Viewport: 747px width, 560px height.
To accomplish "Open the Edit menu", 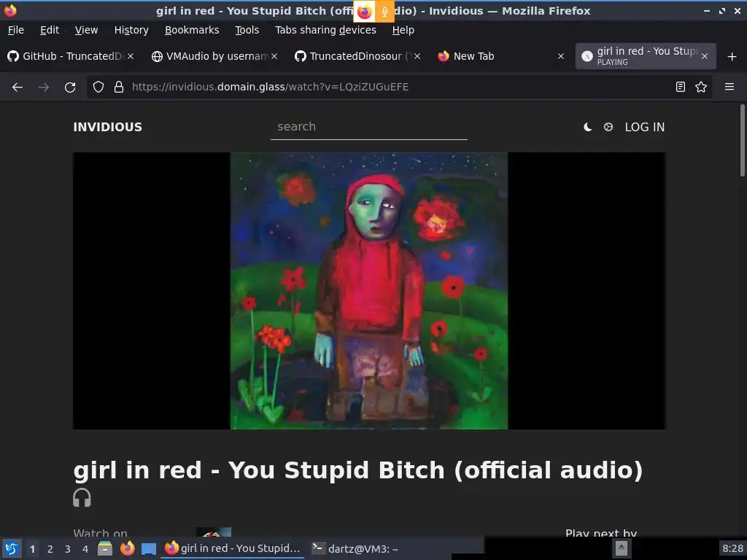I will [x=50, y=30].
